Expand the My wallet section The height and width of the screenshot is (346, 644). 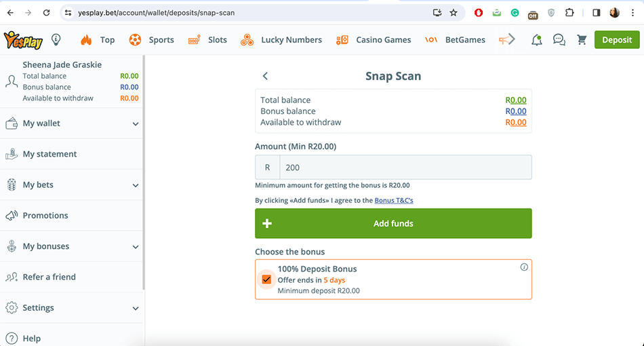(x=71, y=123)
